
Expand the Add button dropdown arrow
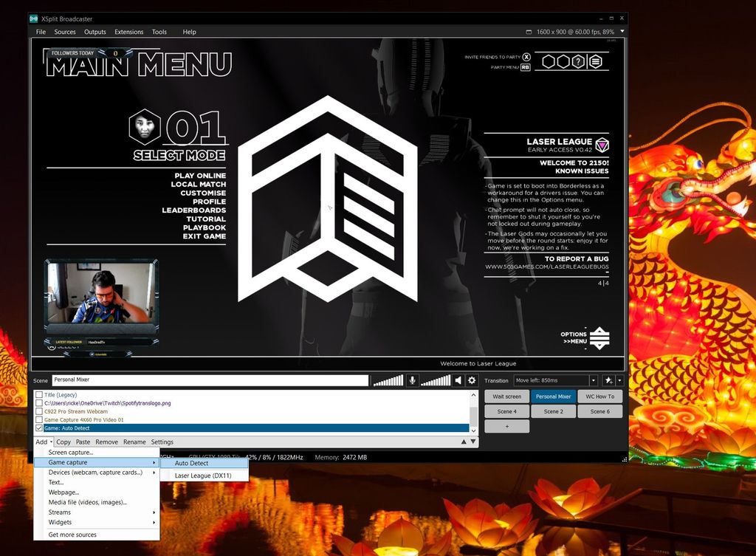(x=49, y=442)
